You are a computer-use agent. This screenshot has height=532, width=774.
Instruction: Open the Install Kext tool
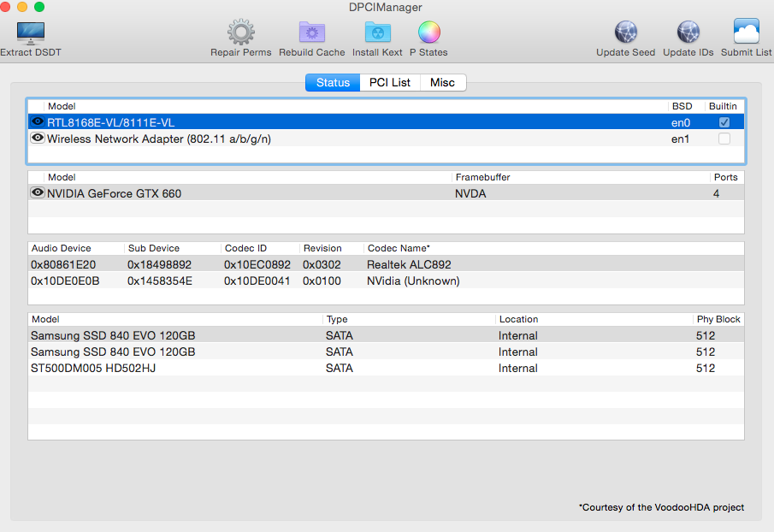[x=377, y=33]
